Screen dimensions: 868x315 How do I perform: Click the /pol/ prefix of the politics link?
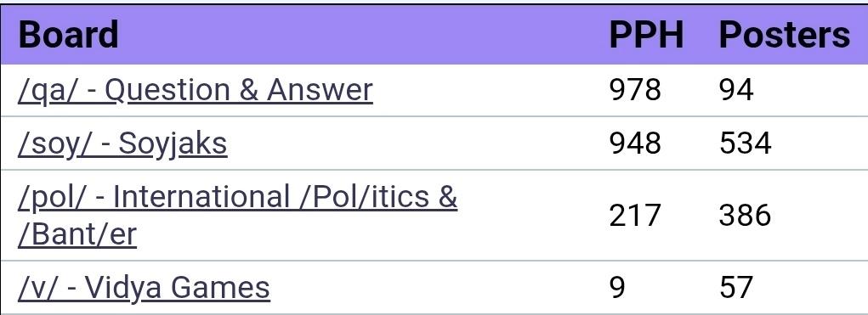pos(52,198)
